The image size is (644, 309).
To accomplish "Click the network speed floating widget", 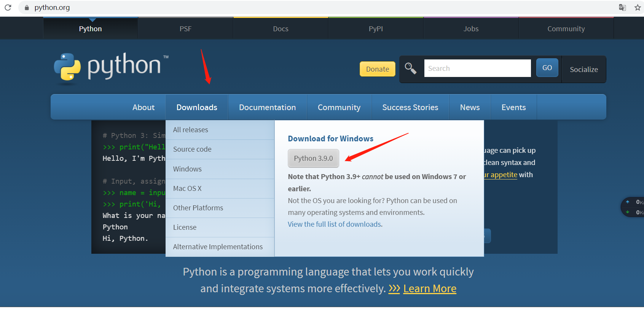I will (x=633, y=207).
